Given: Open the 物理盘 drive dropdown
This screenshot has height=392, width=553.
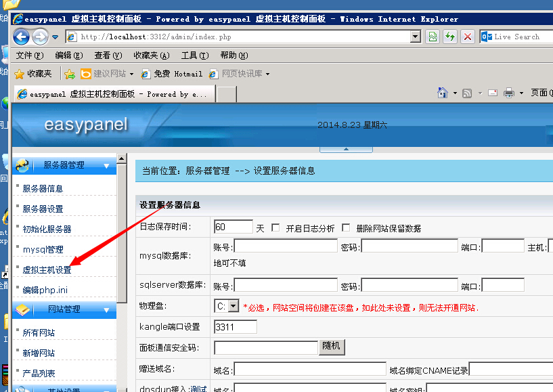Looking at the screenshot, I should (x=227, y=306).
